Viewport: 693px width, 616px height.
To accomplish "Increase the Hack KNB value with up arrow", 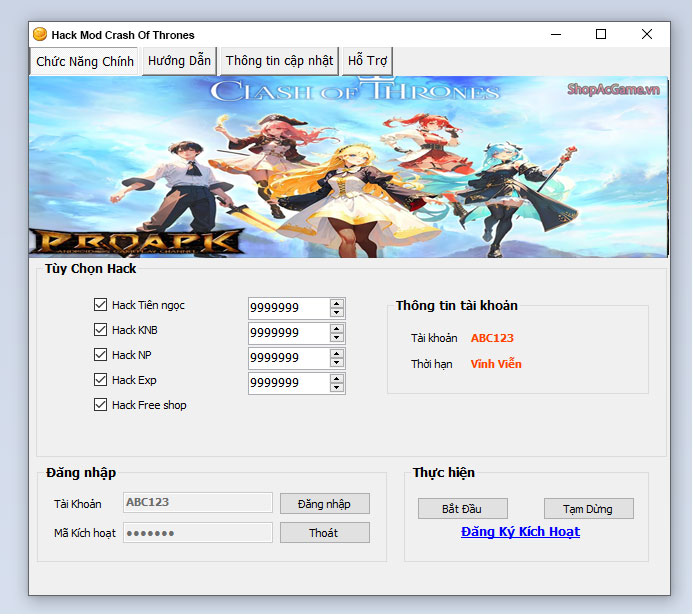I will [x=337, y=329].
